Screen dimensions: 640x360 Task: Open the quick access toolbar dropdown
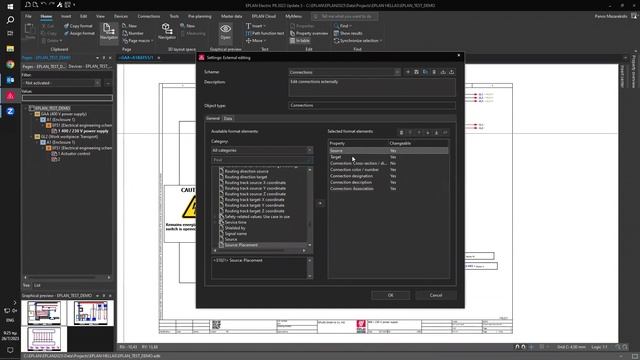[x=74, y=5]
